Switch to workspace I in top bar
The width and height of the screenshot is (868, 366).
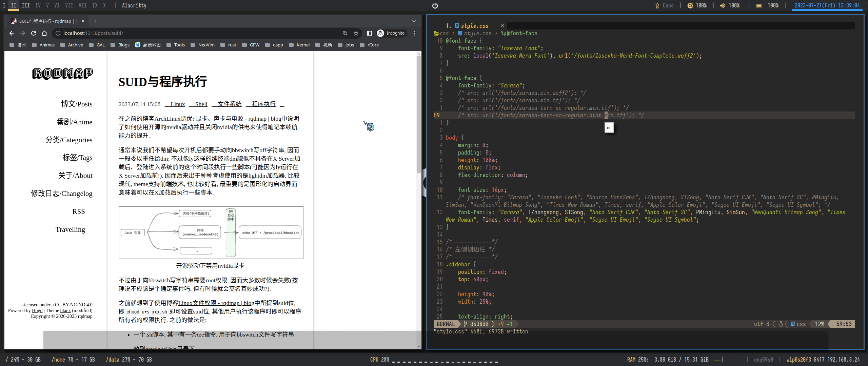(4, 5)
